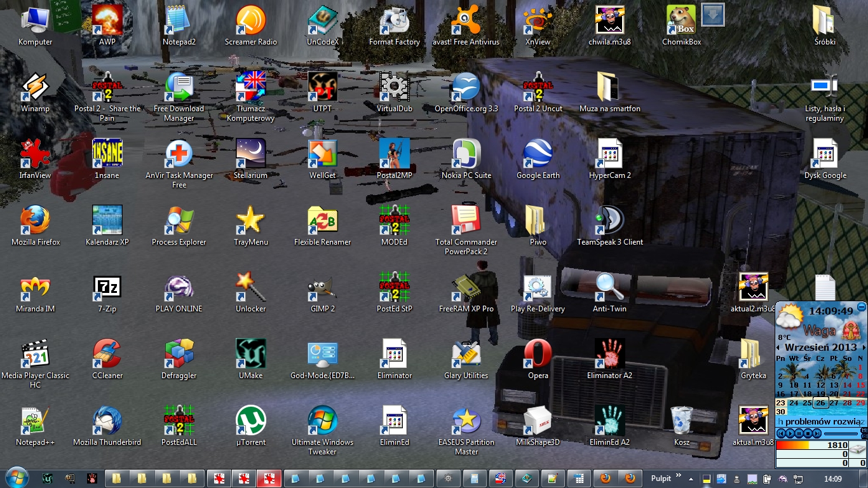The image size is (868, 488).
Task: Open the Śróbki folder
Action: pos(825,25)
